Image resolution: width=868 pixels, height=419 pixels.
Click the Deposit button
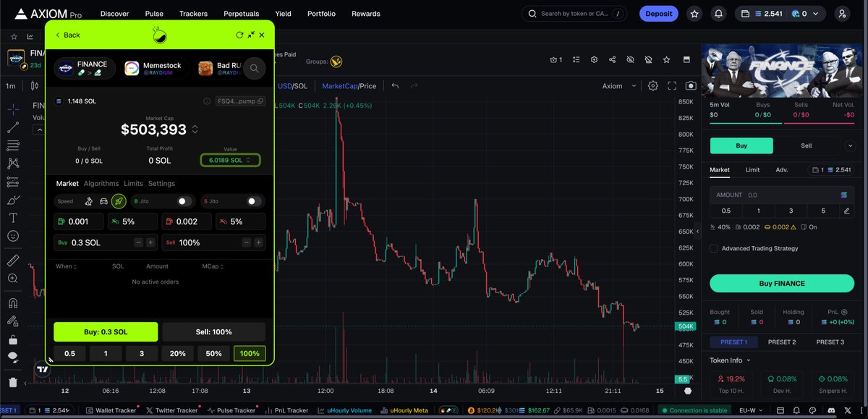point(658,14)
